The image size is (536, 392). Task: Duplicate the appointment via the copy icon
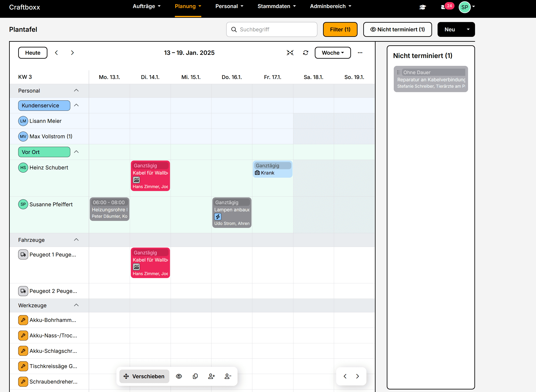click(195, 376)
